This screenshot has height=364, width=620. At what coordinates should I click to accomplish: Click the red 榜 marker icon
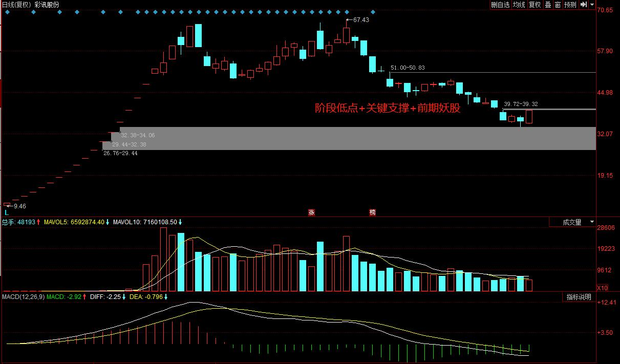tap(372, 212)
